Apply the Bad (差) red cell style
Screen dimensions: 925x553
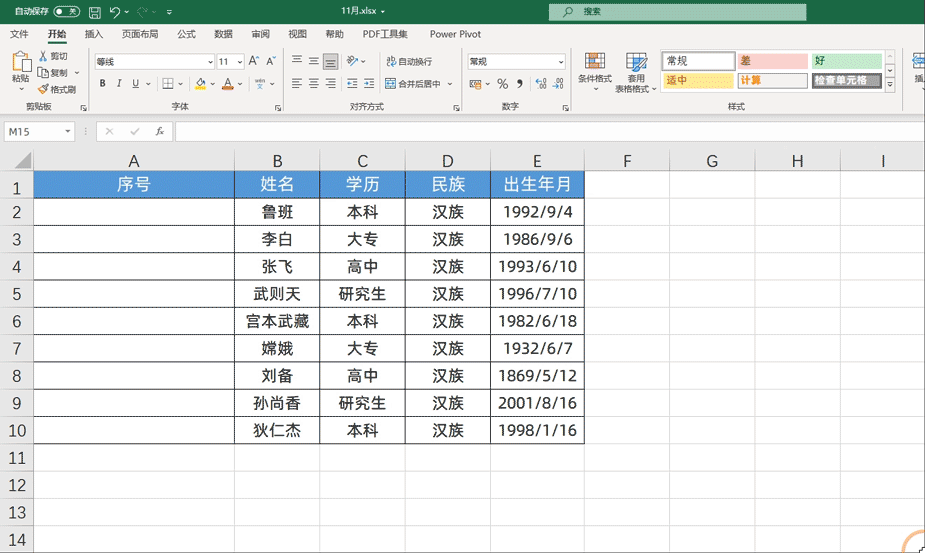point(772,61)
